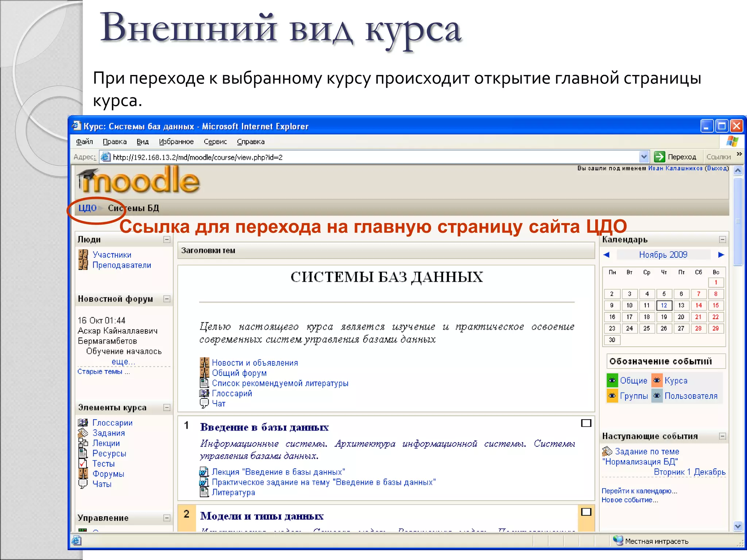
Task: Show only topic 1 using its square toggle
Action: pos(586,423)
